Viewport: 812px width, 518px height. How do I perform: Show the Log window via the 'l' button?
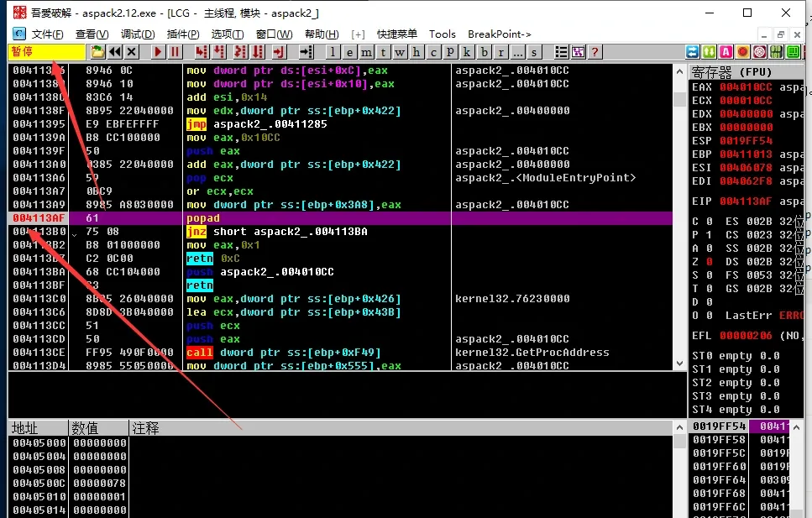pyautogui.click(x=333, y=52)
